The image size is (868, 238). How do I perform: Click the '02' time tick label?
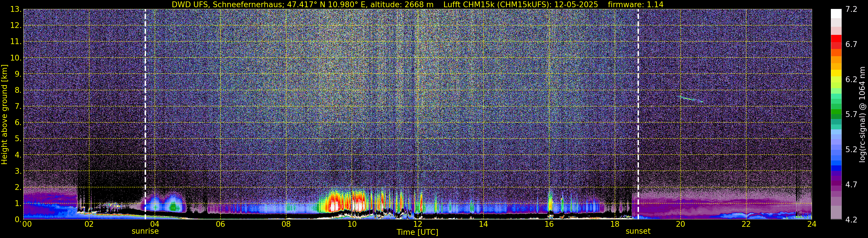coord(89,224)
